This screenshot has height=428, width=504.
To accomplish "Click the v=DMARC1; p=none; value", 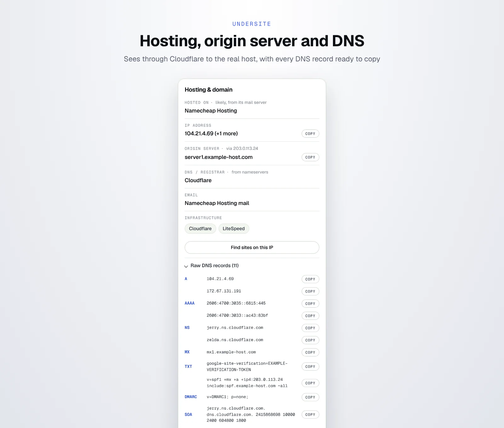I will coord(227,397).
